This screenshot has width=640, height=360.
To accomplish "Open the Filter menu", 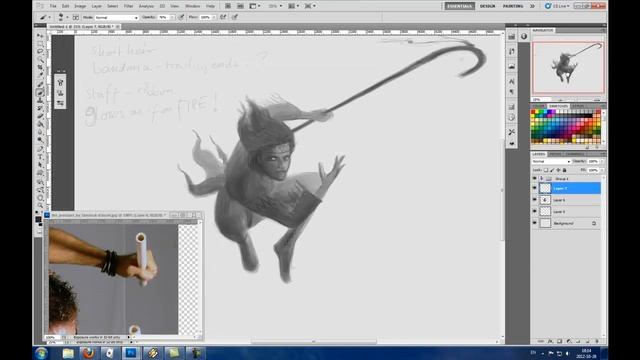I will (129, 6).
